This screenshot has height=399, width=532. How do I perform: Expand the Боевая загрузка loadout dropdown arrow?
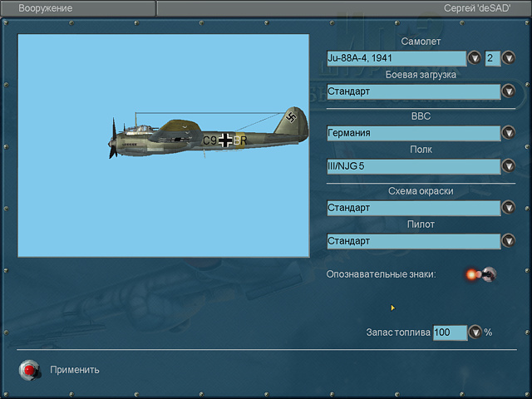(x=508, y=91)
